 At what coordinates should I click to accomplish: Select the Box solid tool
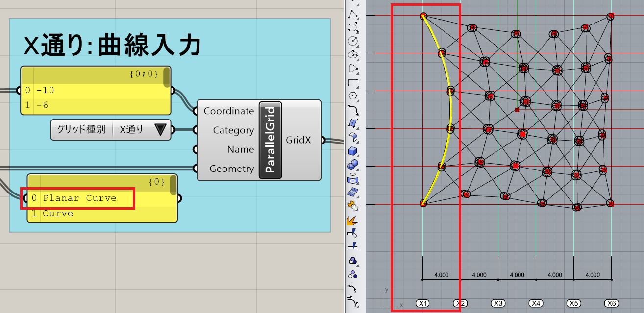point(353,150)
